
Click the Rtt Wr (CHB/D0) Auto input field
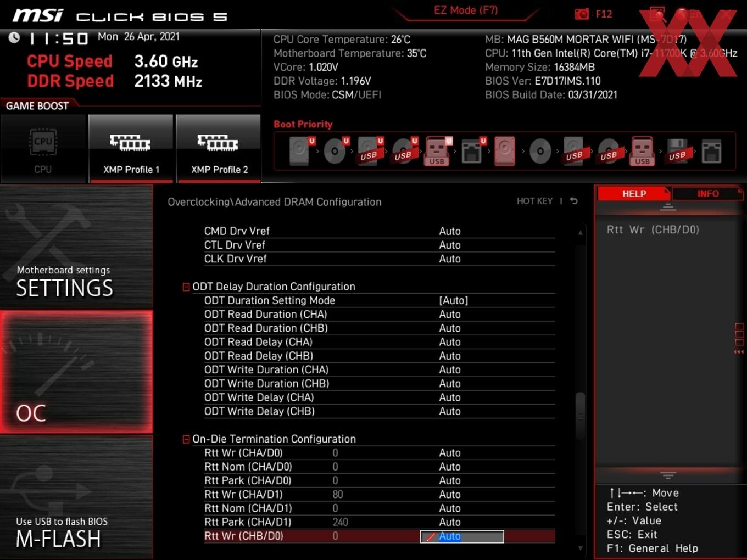pos(462,536)
